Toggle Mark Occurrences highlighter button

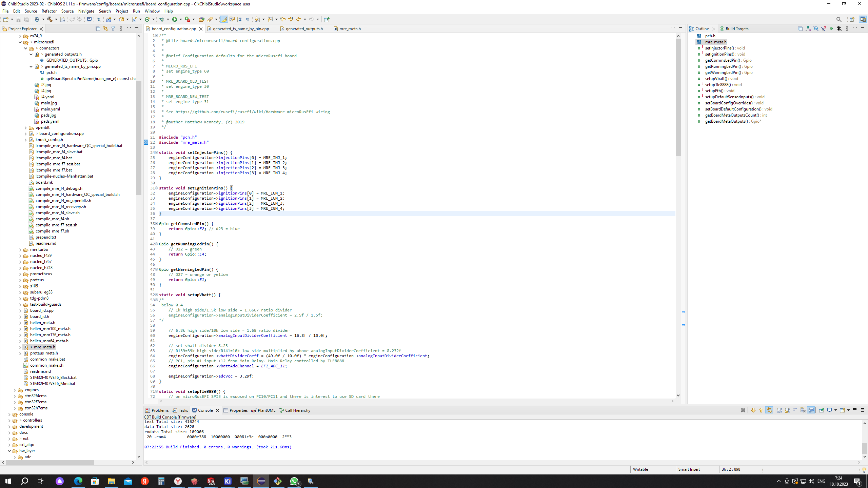[224, 19]
